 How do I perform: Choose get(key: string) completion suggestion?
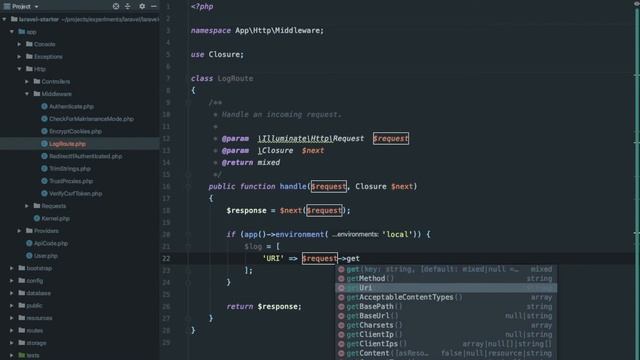point(446,269)
